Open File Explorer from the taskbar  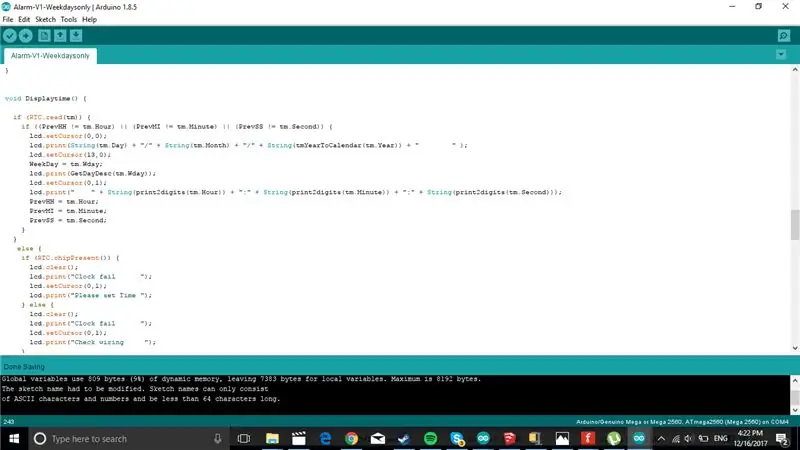[272, 439]
